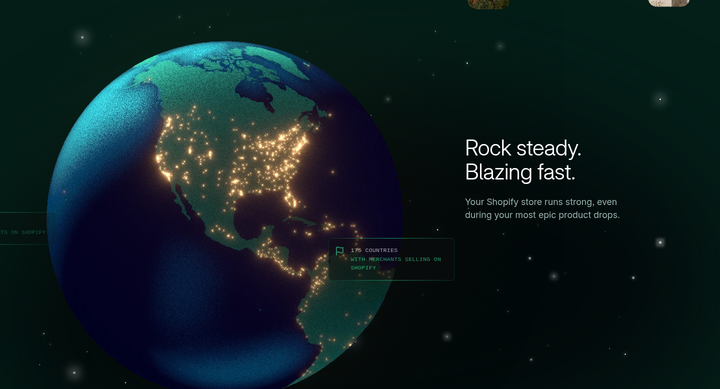Click the "Rock steady." heading line
The image size is (720, 389).
pos(523,148)
